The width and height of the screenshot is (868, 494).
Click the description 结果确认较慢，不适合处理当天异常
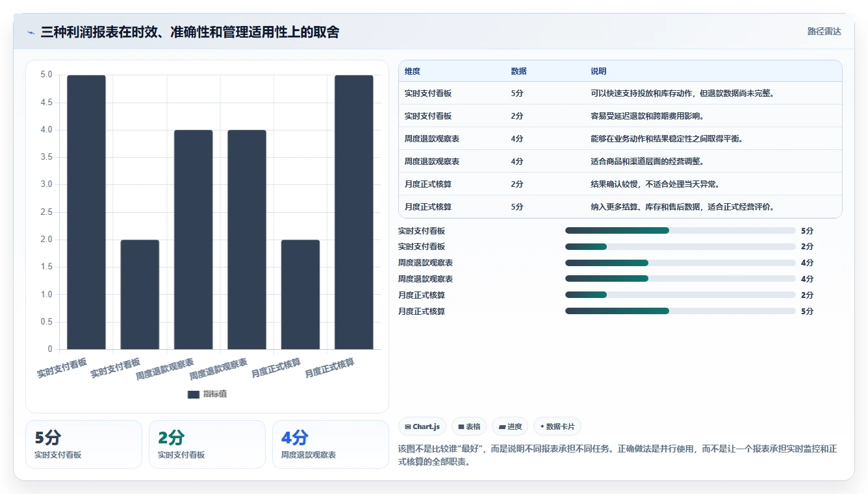[655, 184]
